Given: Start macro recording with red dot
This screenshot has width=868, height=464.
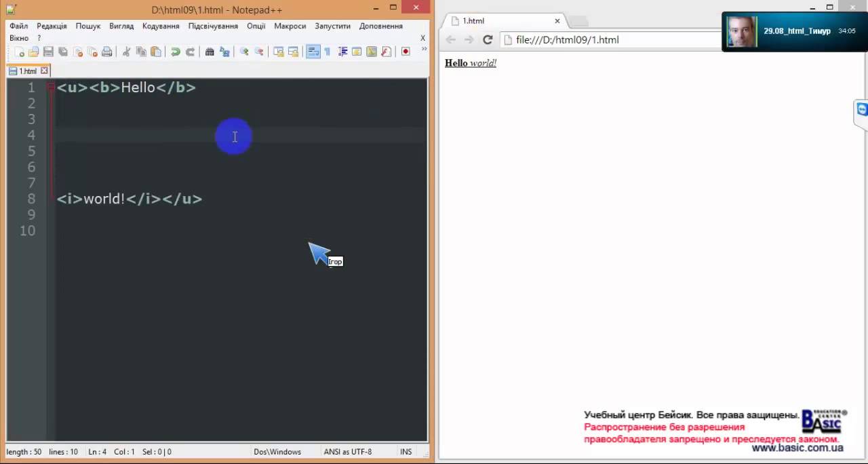Looking at the screenshot, I should (x=406, y=52).
